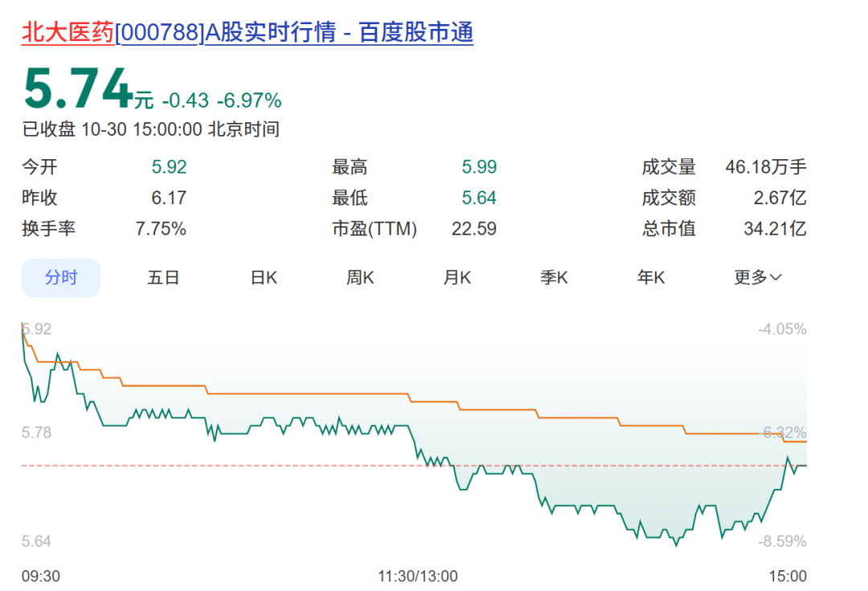Click the 市盈(TTM) label

pyautogui.click(x=375, y=228)
